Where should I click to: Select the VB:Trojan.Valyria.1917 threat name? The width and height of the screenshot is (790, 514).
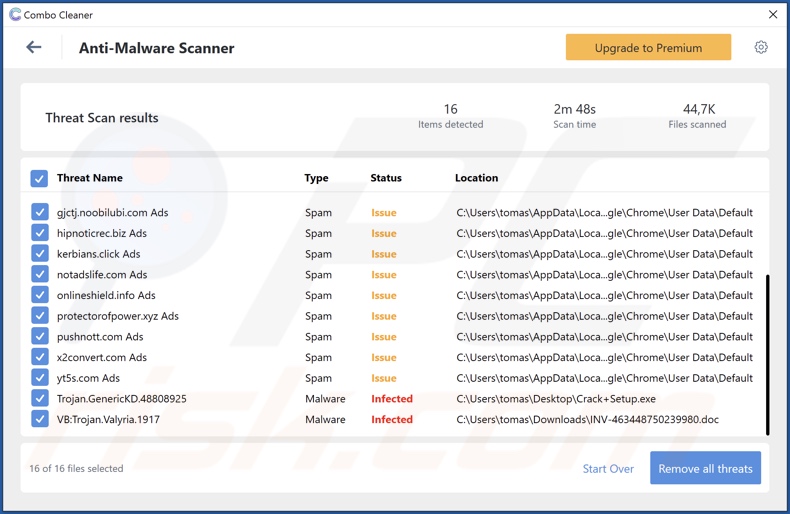(x=108, y=419)
